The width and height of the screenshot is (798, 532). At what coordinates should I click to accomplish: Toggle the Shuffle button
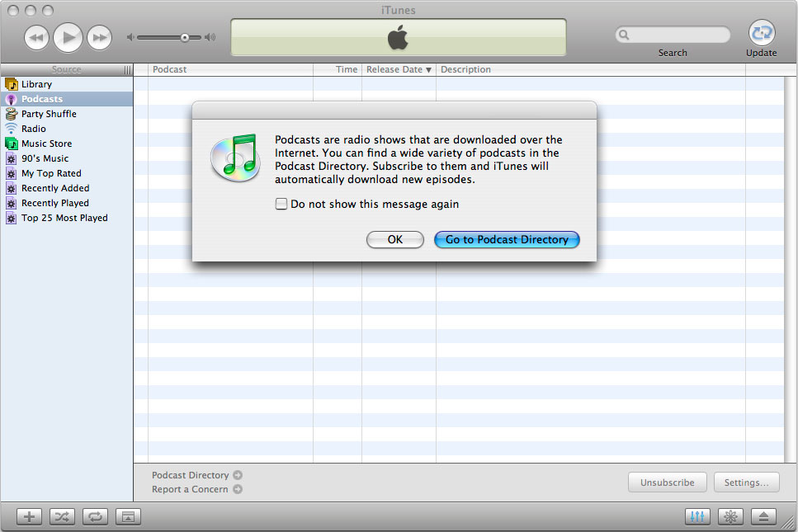[62, 517]
